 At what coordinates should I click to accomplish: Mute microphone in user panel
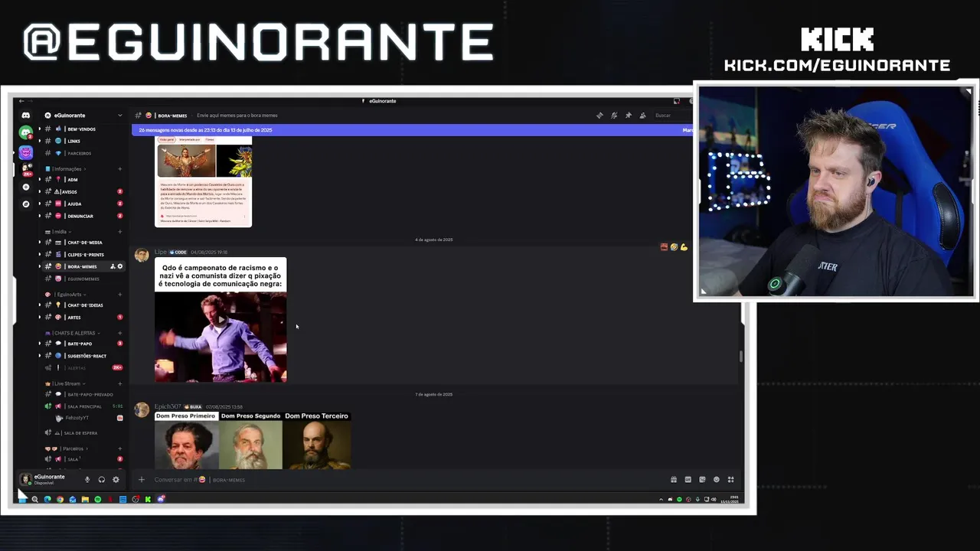[87, 480]
